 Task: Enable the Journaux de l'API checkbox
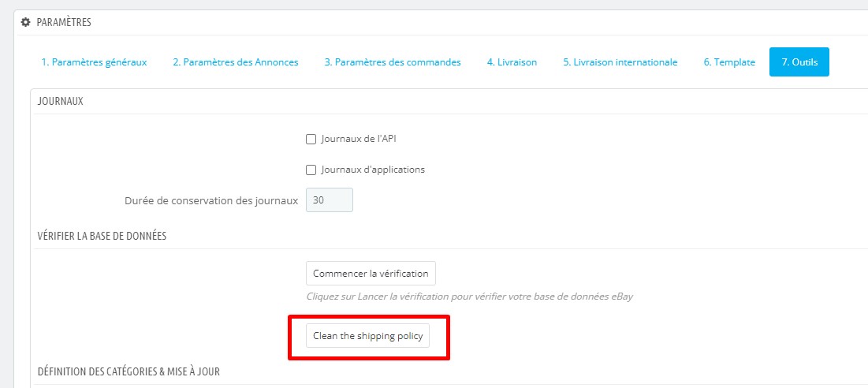tap(311, 140)
